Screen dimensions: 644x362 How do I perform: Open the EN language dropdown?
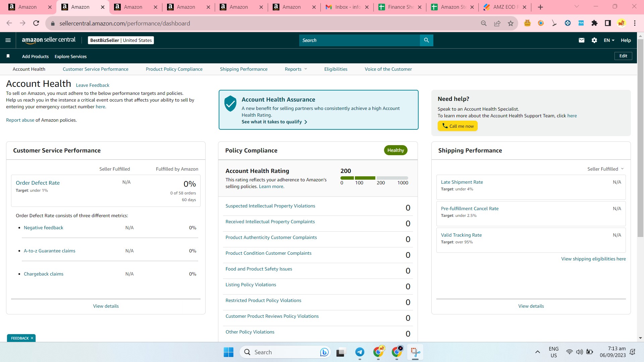(609, 40)
